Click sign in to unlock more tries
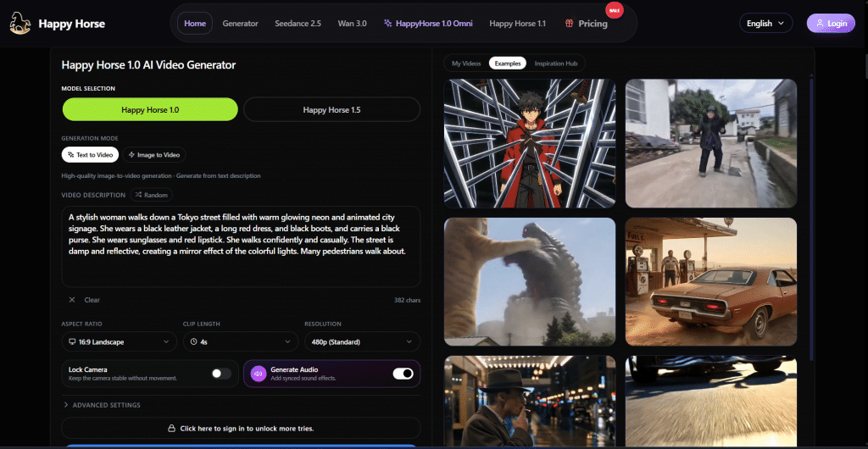The height and width of the screenshot is (449, 868). (x=241, y=429)
